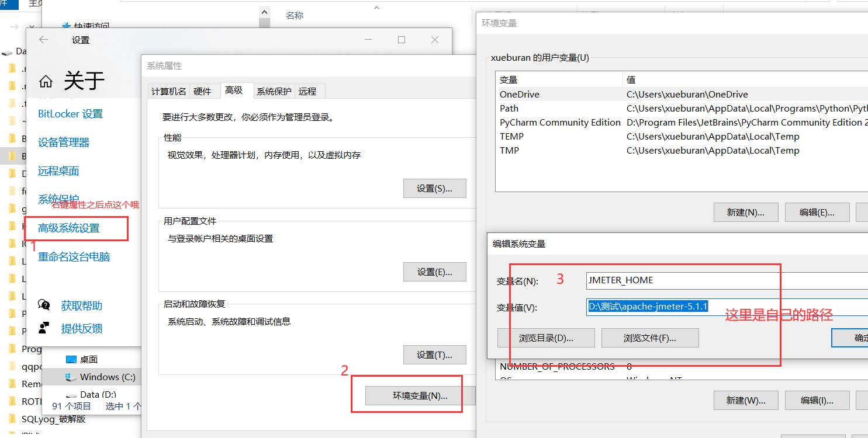This screenshot has width=868, height=438.
Task: Open 获取帮助 link
Action: 82,305
